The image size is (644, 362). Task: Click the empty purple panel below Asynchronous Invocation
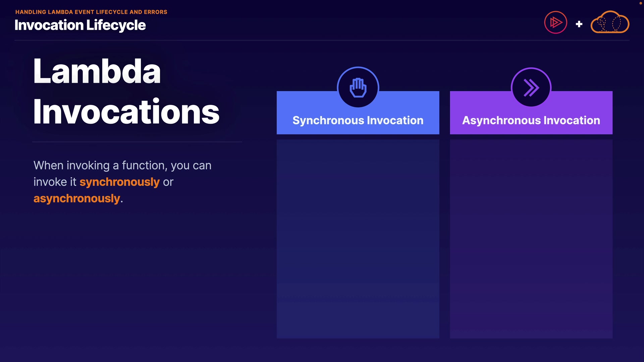(531, 239)
